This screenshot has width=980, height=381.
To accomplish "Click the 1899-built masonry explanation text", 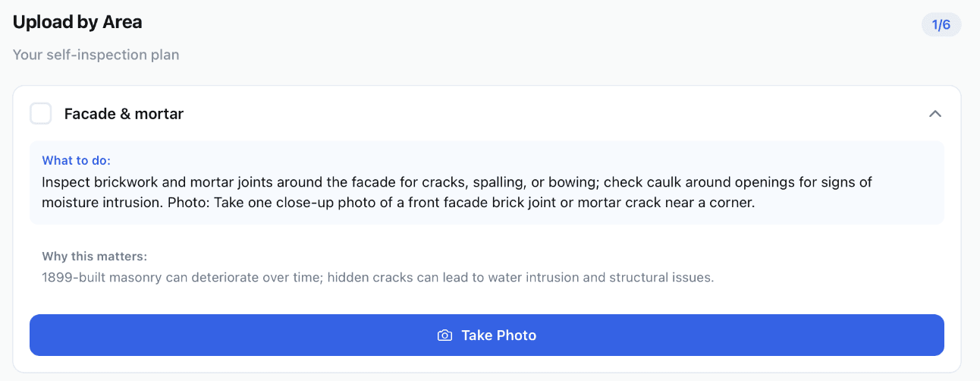I will click(x=378, y=277).
